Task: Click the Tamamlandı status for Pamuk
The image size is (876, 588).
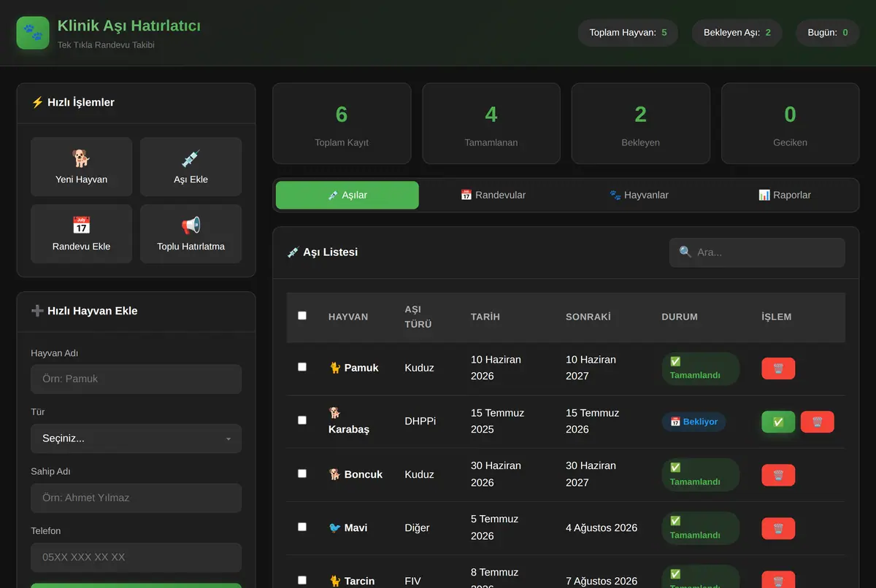Action: pyautogui.click(x=701, y=368)
